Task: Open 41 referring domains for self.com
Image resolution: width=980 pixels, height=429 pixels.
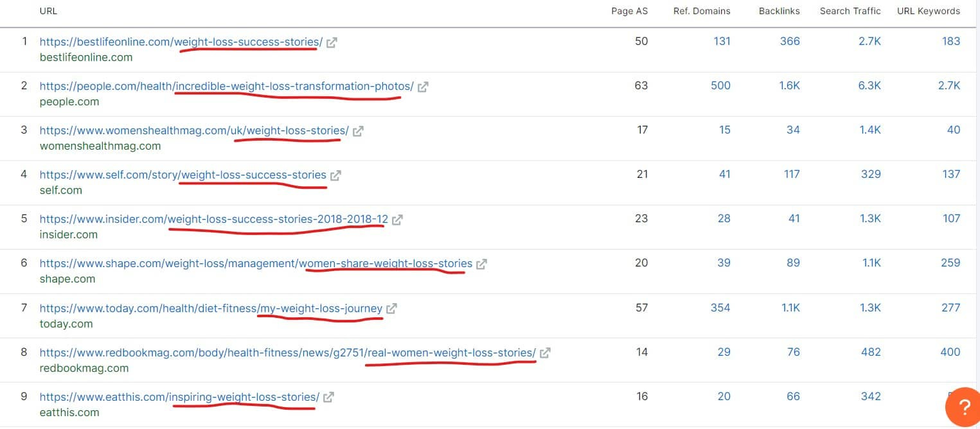Action: coord(725,174)
